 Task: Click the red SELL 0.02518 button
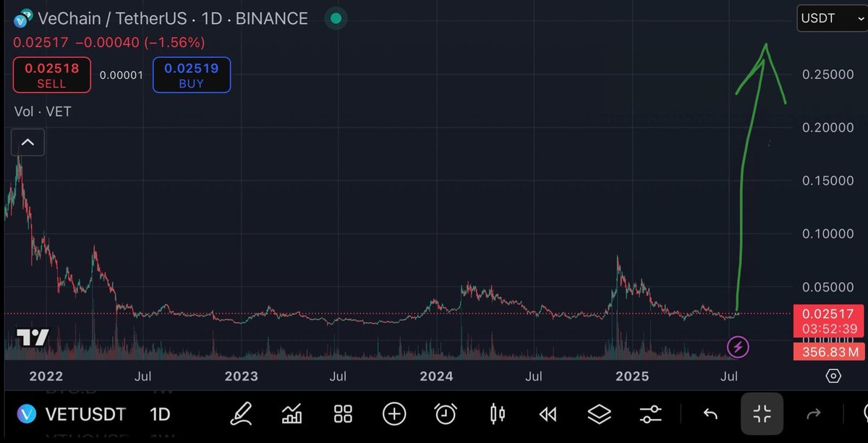pyautogui.click(x=51, y=75)
